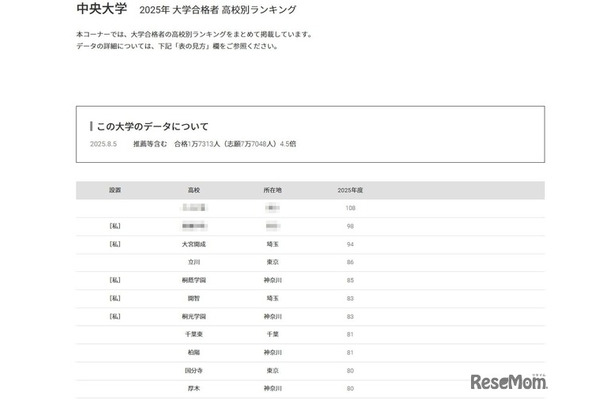Click the school name 開智

(x=194, y=298)
